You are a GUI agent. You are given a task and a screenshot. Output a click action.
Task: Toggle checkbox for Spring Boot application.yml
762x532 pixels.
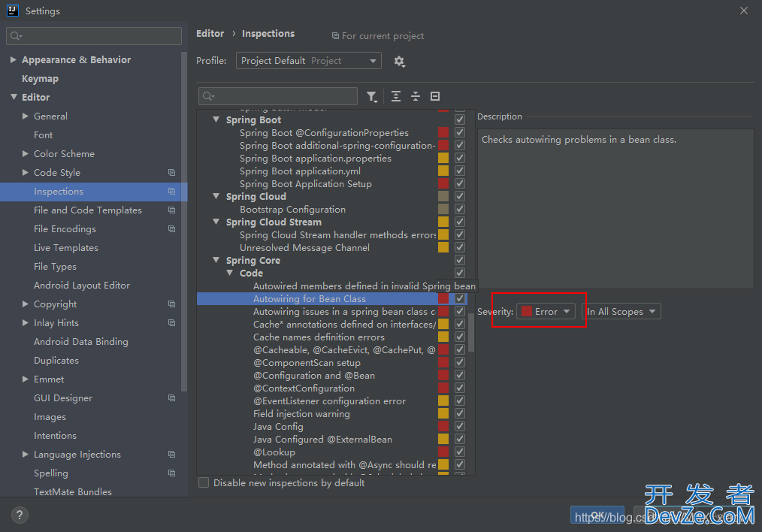click(460, 171)
